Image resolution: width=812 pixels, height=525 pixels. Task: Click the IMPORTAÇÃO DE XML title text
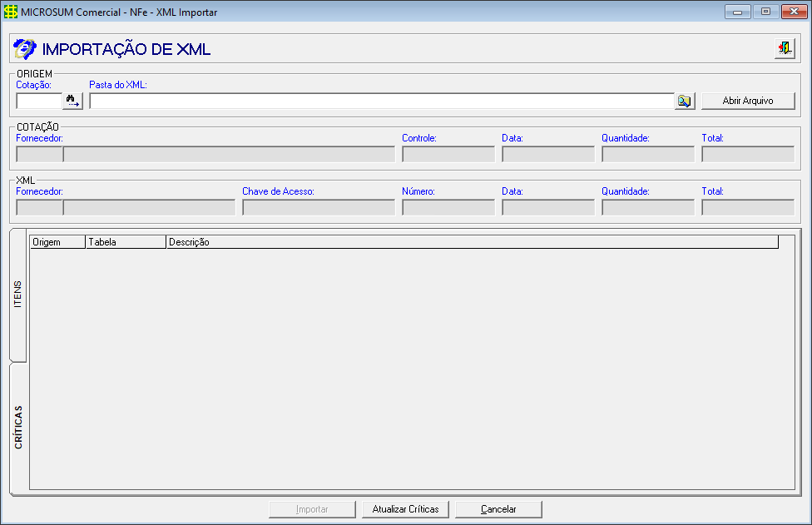(x=126, y=49)
